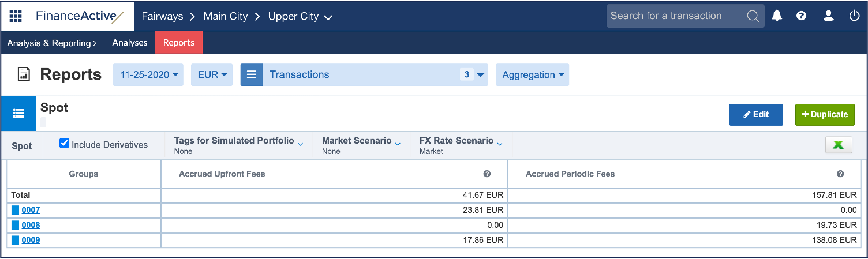Open the apps grid menu icon
Viewport: 868px width, 259px height.
16,16
